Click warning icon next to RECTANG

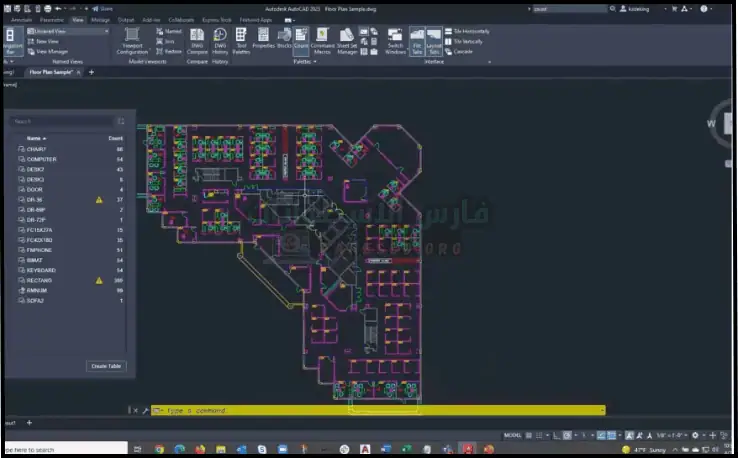[x=99, y=280]
